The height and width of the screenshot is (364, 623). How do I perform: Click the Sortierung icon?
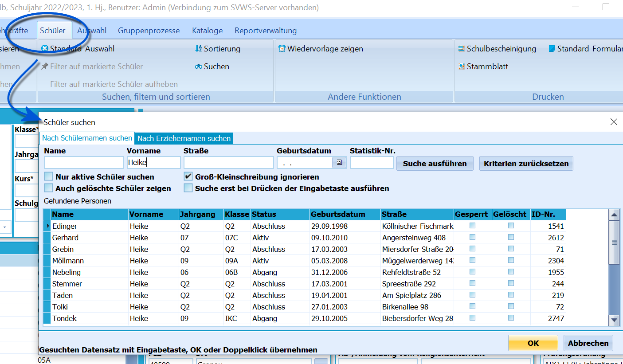click(x=198, y=49)
